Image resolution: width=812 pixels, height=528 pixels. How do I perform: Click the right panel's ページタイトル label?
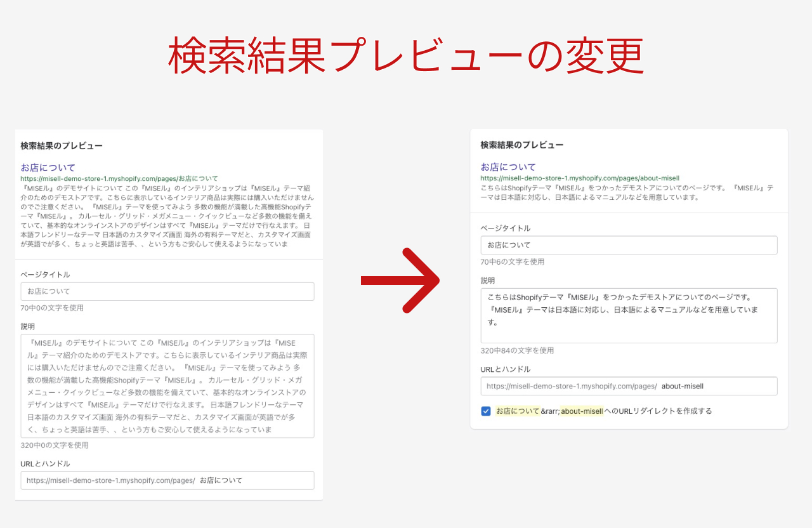[506, 228]
